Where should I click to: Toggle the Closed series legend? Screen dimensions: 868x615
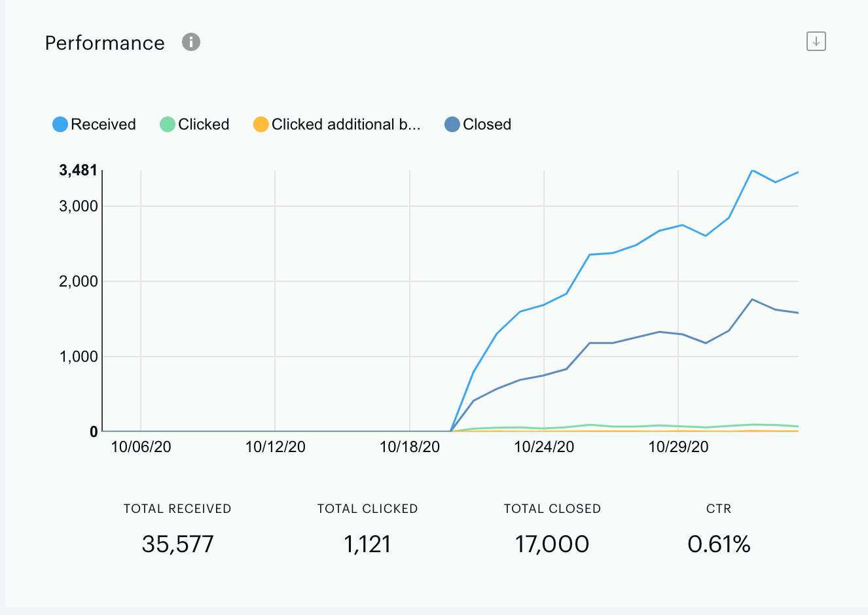click(478, 124)
